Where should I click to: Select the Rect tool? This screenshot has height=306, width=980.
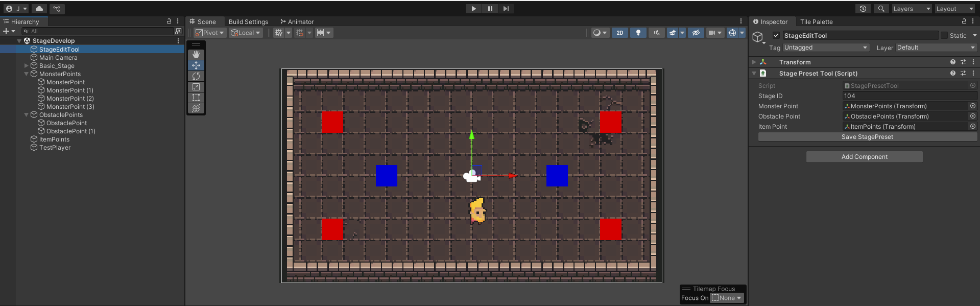click(196, 98)
